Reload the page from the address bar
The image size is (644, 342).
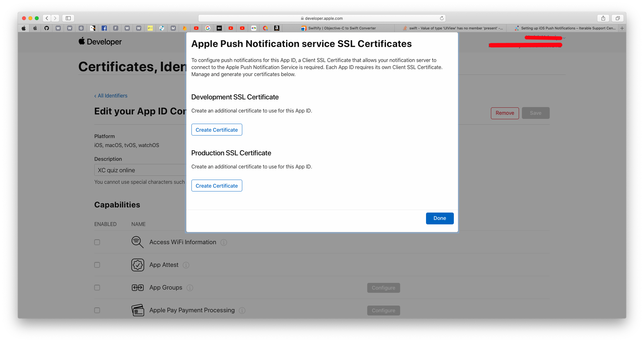(442, 18)
